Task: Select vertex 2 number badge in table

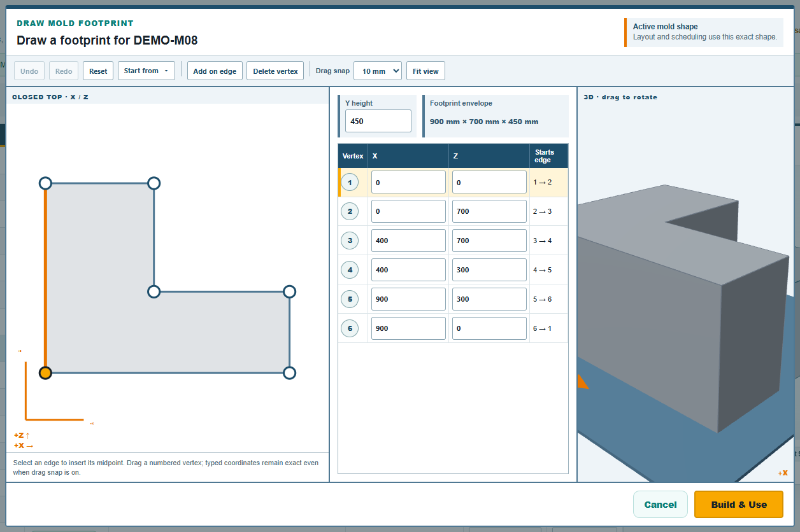Action: coord(350,211)
